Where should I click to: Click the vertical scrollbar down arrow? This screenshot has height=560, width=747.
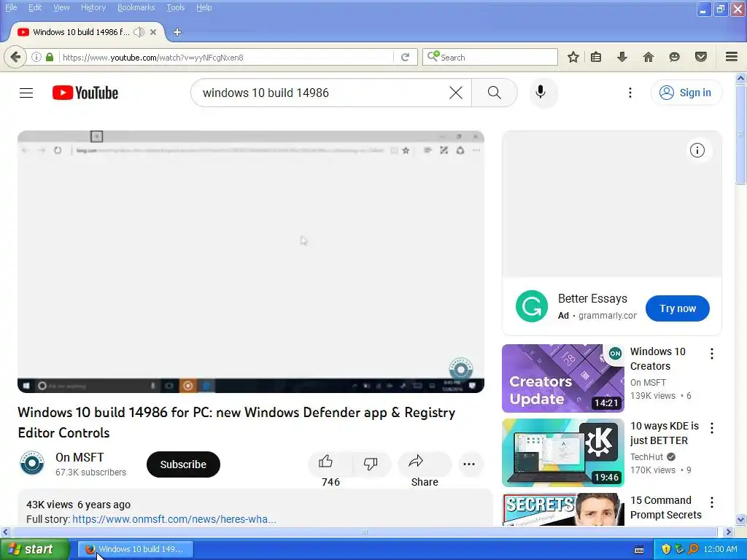(x=741, y=519)
